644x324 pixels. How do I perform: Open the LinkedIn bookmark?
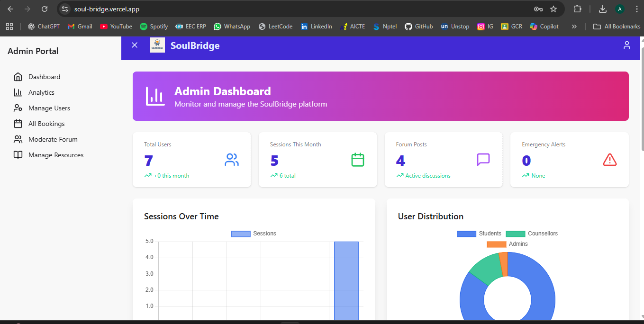(x=316, y=27)
